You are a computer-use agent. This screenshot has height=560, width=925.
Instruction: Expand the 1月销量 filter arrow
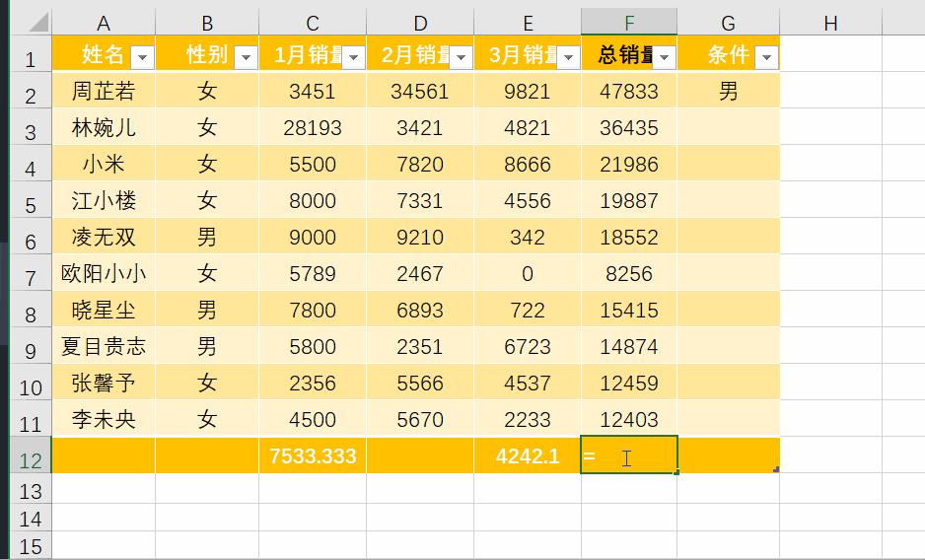coord(353,57)
